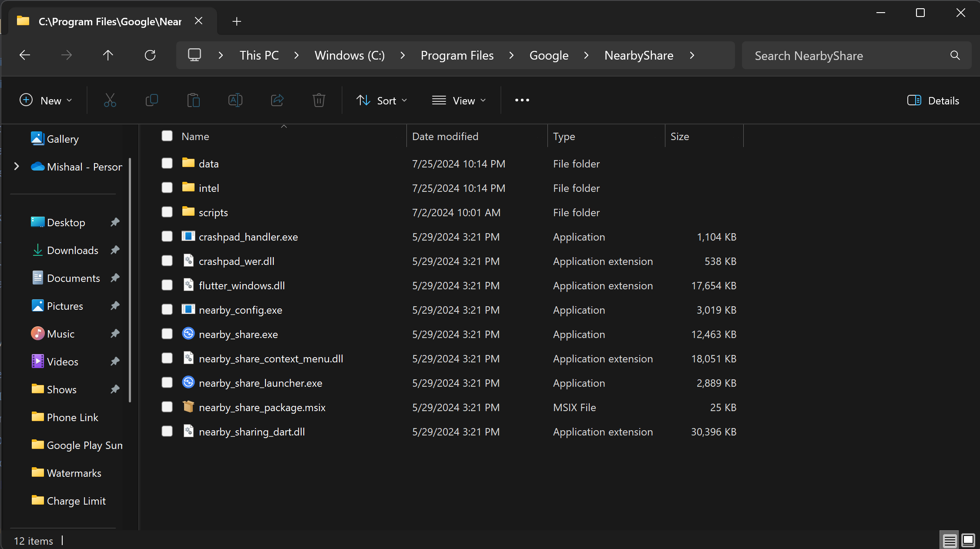Click the nearby_share_launcher.exe icon
This screenshot has height=549, width=980.
point(188,383)
